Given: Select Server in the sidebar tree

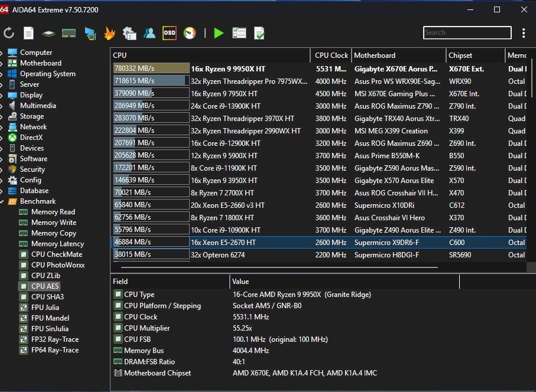Looking at the screenshot, I should [x=30, y=84].
